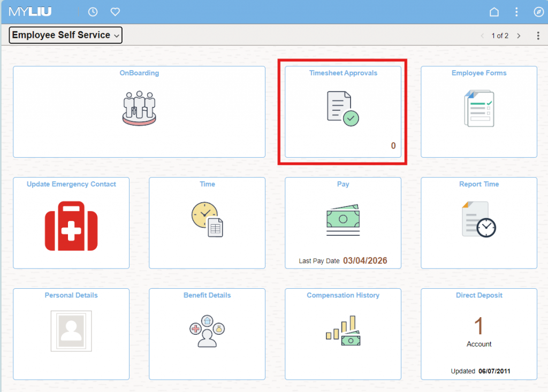Screen dimensions: 548x392
Task: Open the NavBar compass icon
Action: pyautogui.click(x=538, y=12)
